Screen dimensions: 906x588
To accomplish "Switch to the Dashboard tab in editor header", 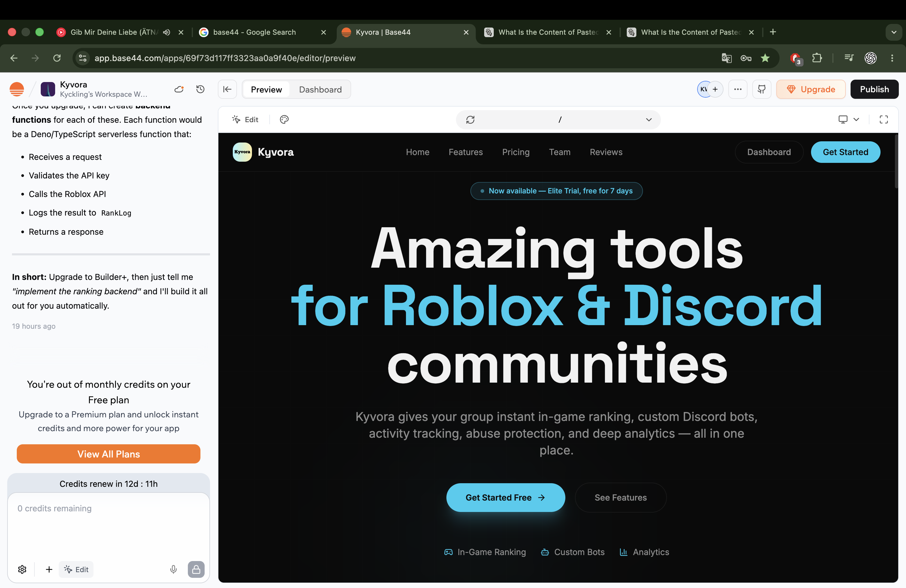I will coord(320,90).
